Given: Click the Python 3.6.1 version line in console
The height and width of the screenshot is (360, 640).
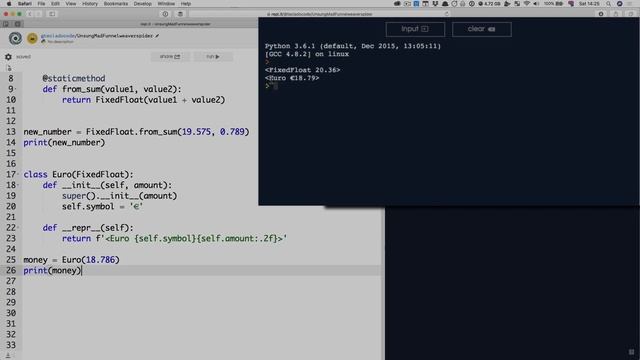Looking at the screenshot, I should (x=353, y=46).
